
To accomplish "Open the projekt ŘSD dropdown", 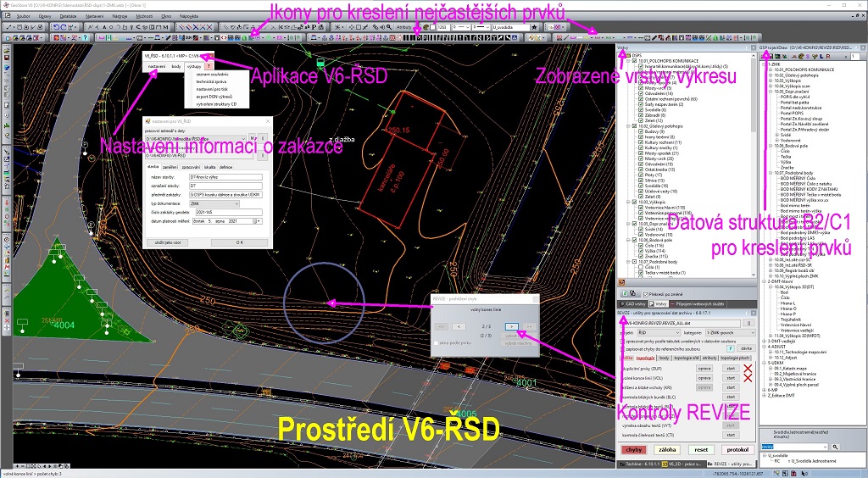I will [658, 332].
